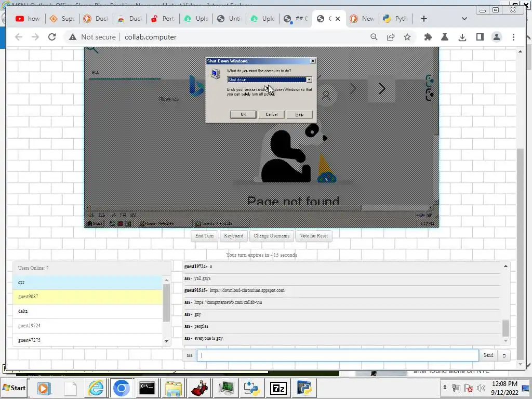Click the small square button beside Send
Viewport: 532px width, 399px height.
coord(504,355)
